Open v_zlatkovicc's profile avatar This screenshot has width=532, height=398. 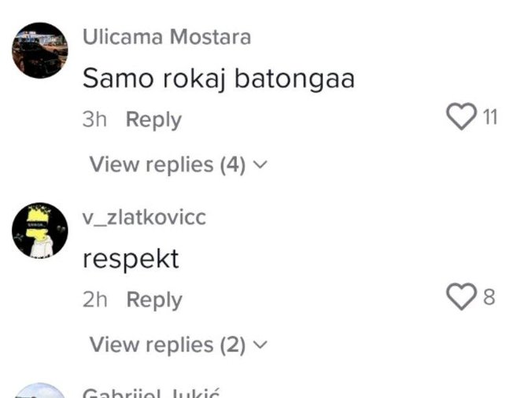click(x=39, y=230)
